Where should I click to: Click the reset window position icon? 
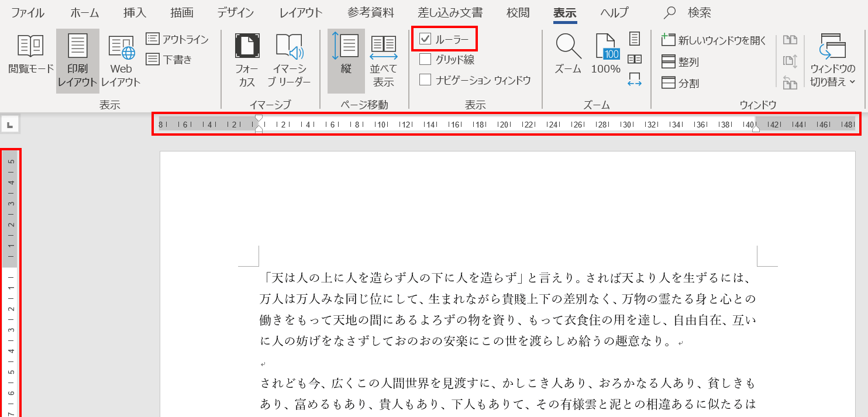(790, 82)
